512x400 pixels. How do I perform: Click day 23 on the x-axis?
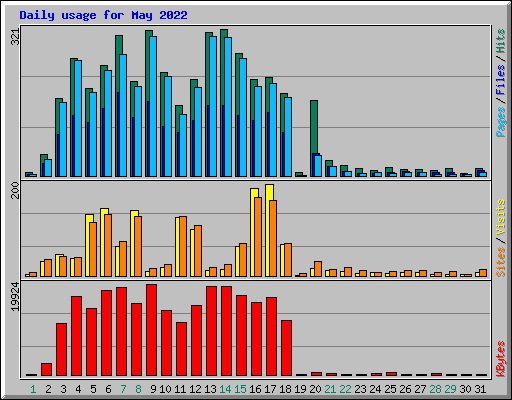(360, 389)
